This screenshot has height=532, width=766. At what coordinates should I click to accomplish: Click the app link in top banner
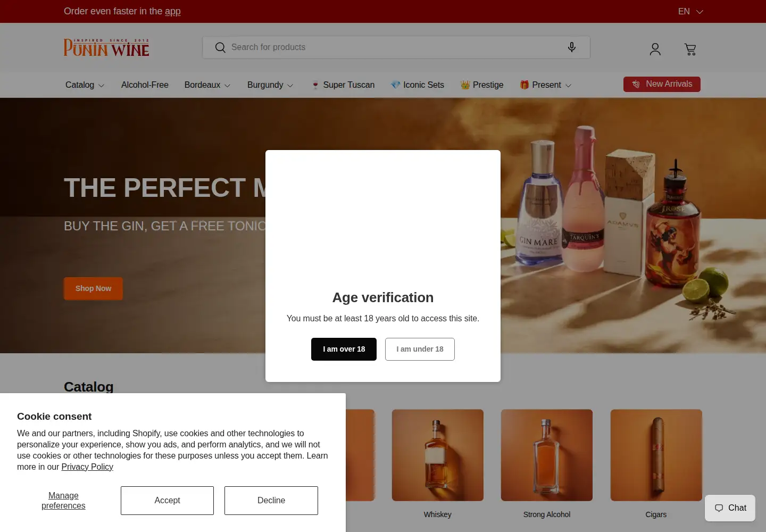pos(172,11)
